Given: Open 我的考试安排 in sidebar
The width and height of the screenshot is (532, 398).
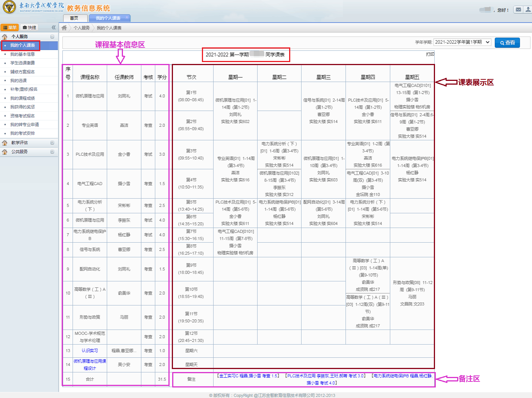Looking at the screenshot, I should 23,133.
